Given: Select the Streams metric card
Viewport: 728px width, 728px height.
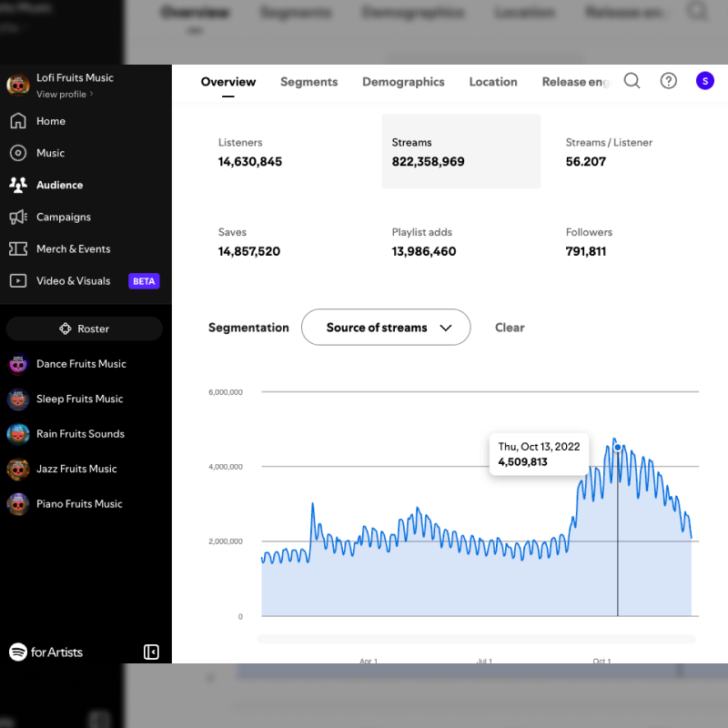Looking at the screenshot, I should click(x=460, y=152).
